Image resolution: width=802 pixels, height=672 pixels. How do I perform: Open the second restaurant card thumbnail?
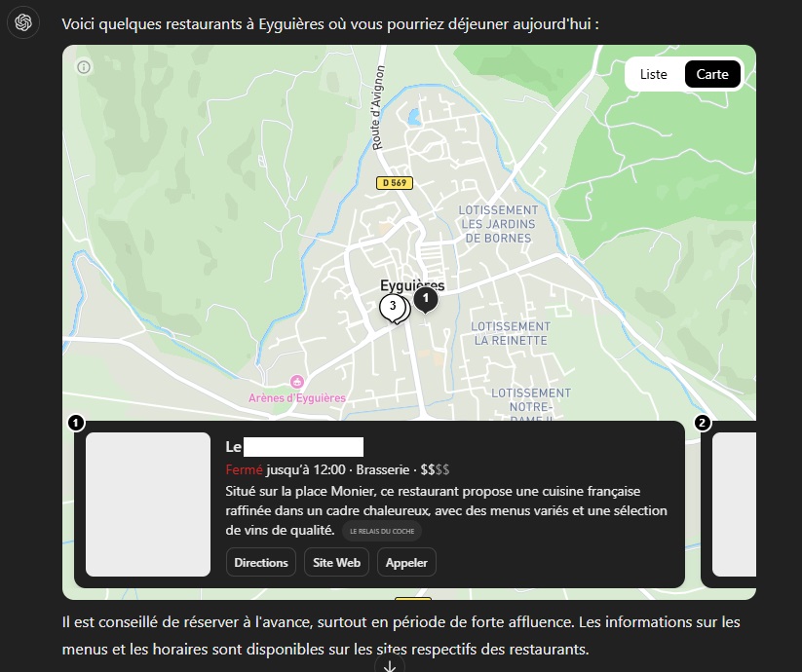pos(735,504)
